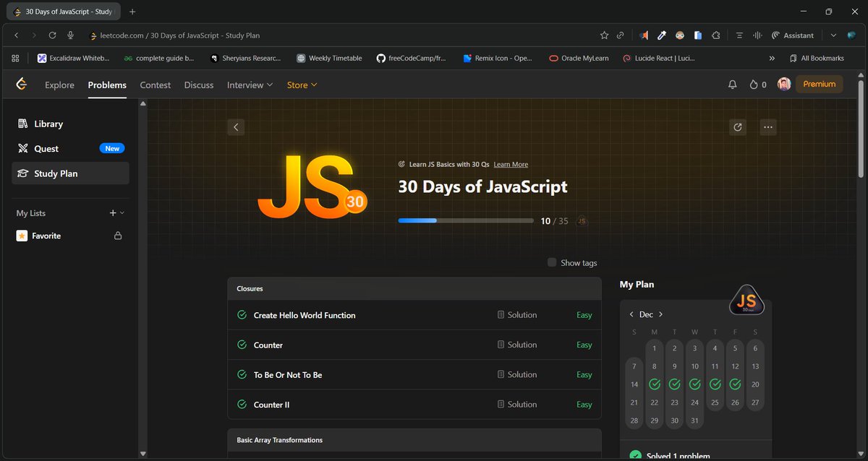Open the Lucide React bookmark
The height and width of the screenshot is (461, 868).
pyautogui.click(x=659, y=58)
